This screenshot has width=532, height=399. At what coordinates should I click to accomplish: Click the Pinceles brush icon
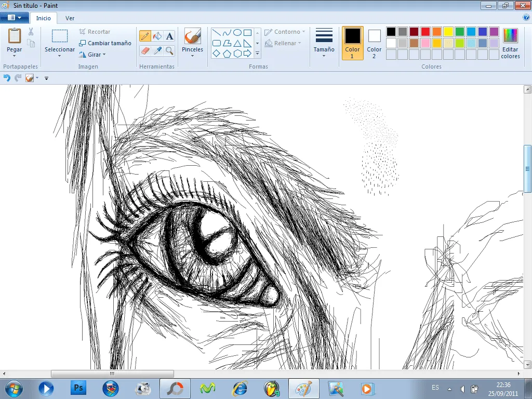click(193, 36)
